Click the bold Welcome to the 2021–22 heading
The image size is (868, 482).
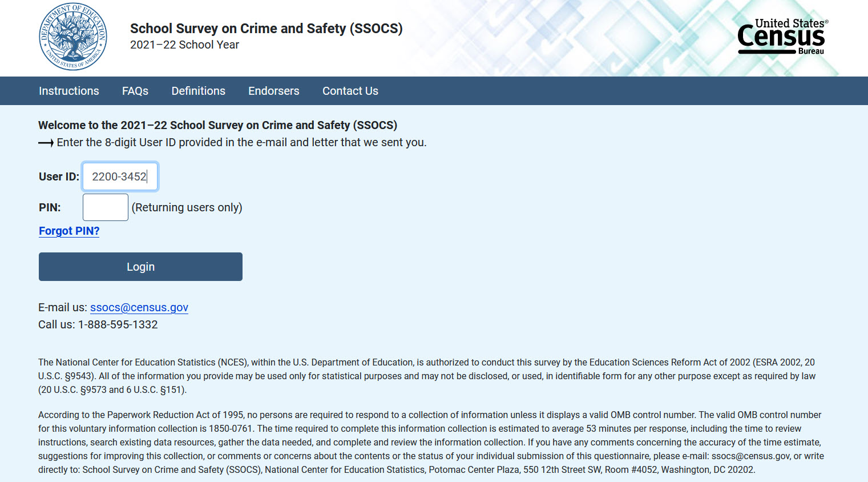pyautogui.click(x=217, y=125)
